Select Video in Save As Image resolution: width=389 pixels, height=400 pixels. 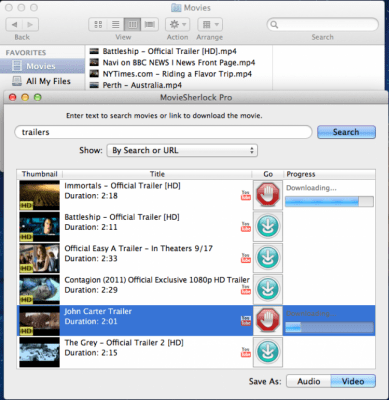coord(353,381)
